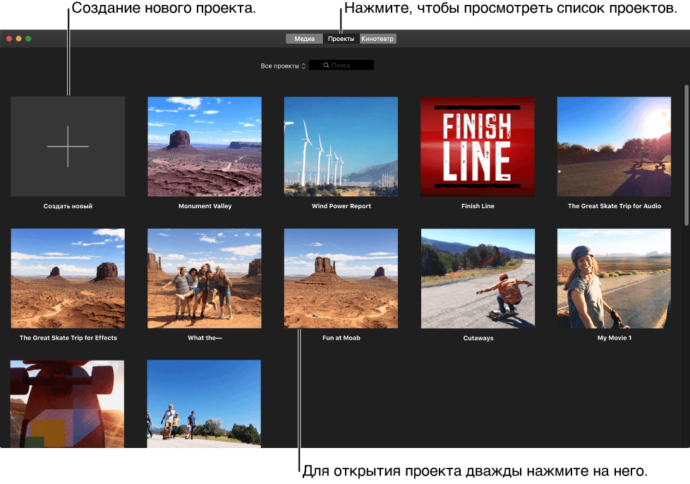
Task: Select the Cutaways project thumbnail
Action: [478, 279]
